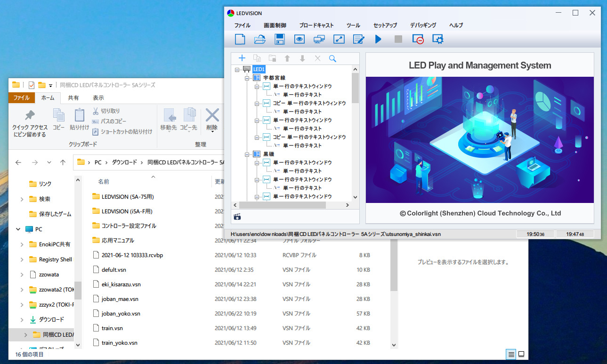
Task: Collapse the 黒磯 tree node
Action: [247, 154]
